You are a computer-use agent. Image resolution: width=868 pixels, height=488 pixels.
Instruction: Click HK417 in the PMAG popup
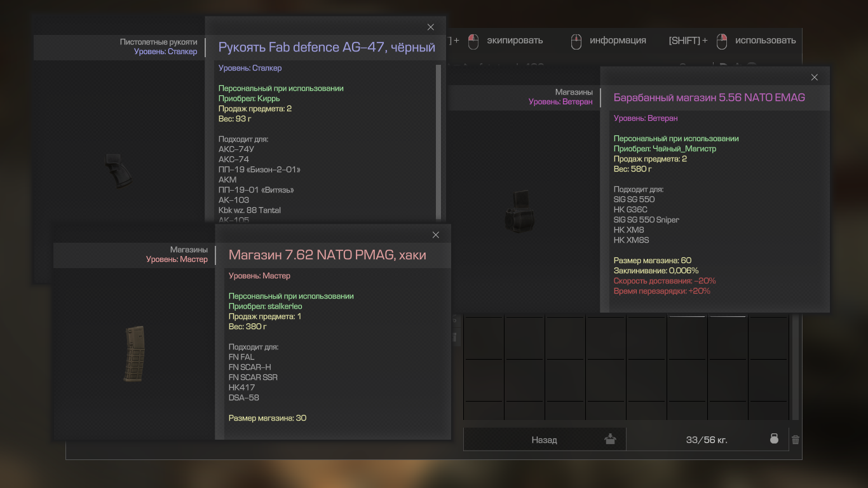[x=241, y=388]
